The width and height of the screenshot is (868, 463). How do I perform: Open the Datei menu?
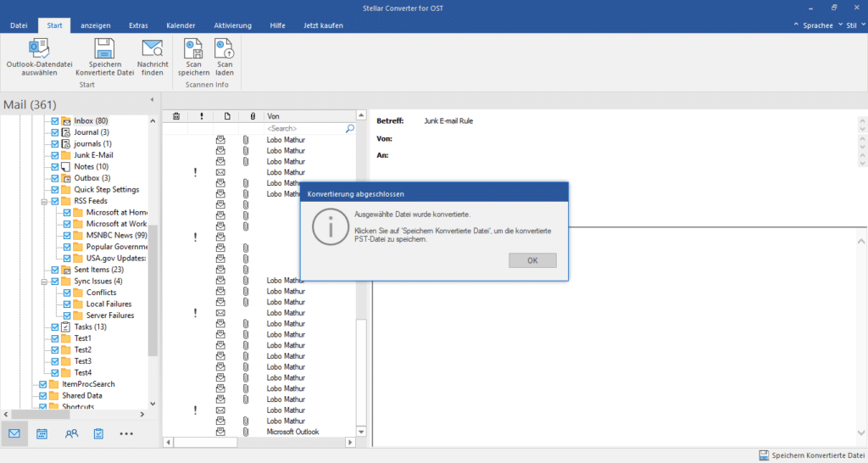[19, 25]
